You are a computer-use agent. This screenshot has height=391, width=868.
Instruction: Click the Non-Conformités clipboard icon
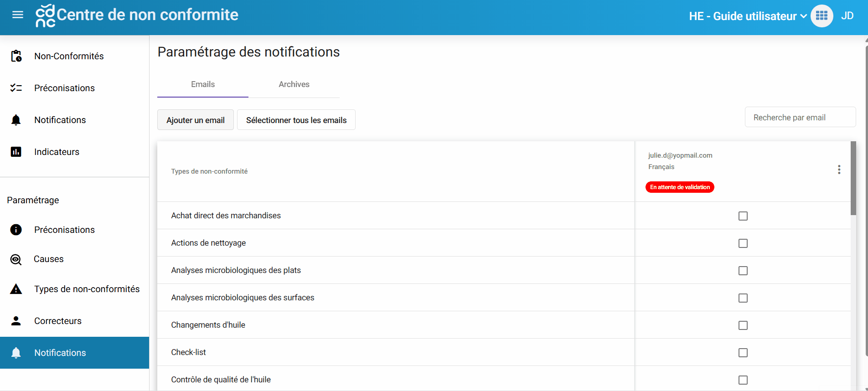tap(16, 56)
